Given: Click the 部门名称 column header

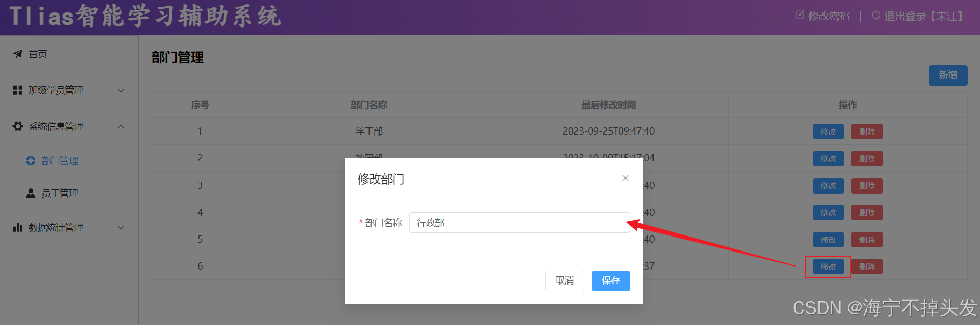Looking at the screenshot, I should click(369, 105).
